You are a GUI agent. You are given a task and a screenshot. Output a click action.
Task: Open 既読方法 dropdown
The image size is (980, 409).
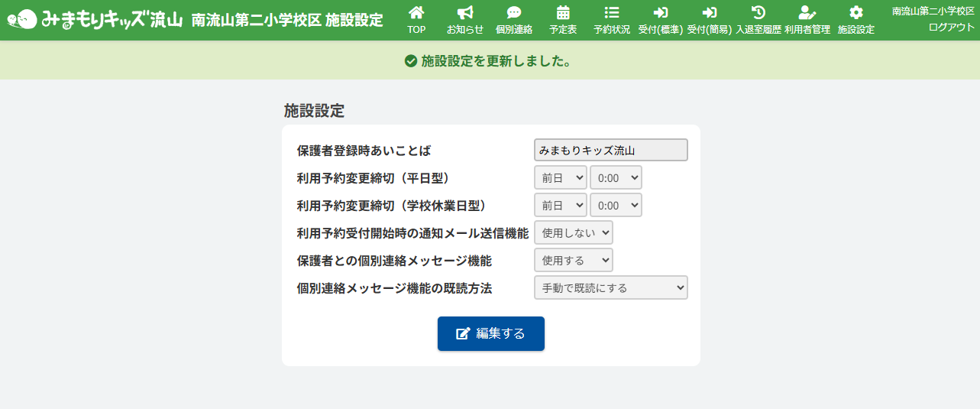[610, 287]
